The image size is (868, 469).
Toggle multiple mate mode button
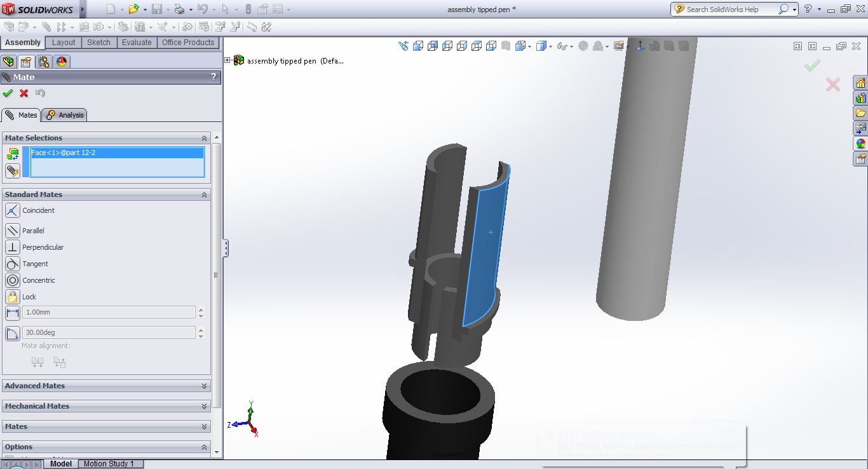13,171
